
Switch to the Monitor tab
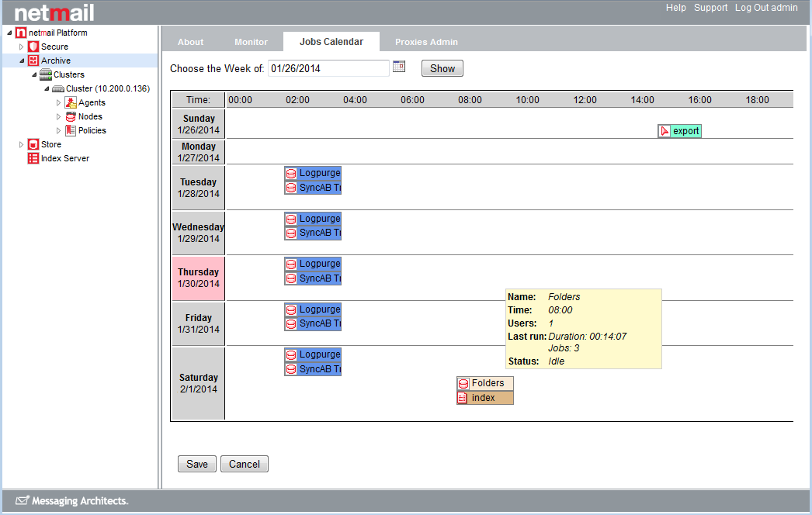click(251, 42)
